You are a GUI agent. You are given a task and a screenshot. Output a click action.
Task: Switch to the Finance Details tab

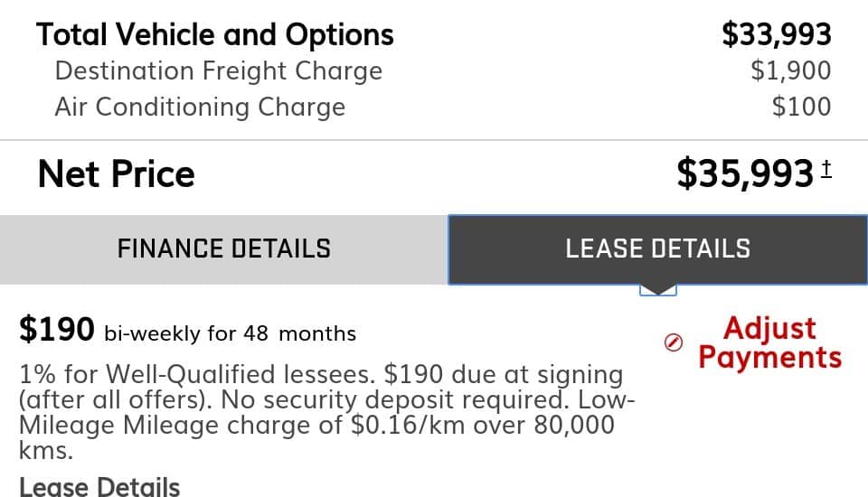223,249
